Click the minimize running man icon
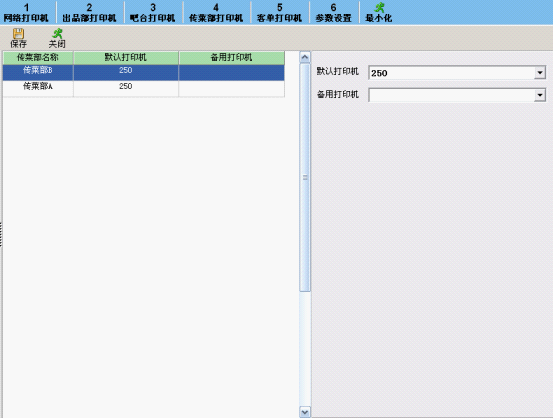The width and height of the screenshot is (554, 418). point(379,7)
